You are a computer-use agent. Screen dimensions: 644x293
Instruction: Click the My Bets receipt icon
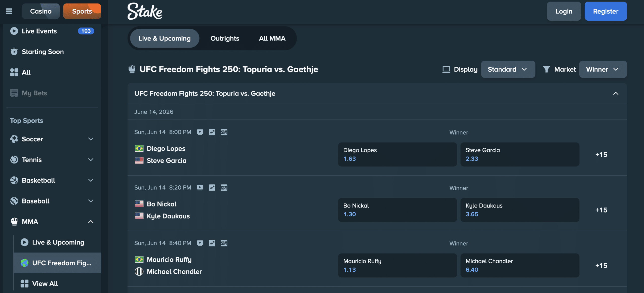point(14,93)
